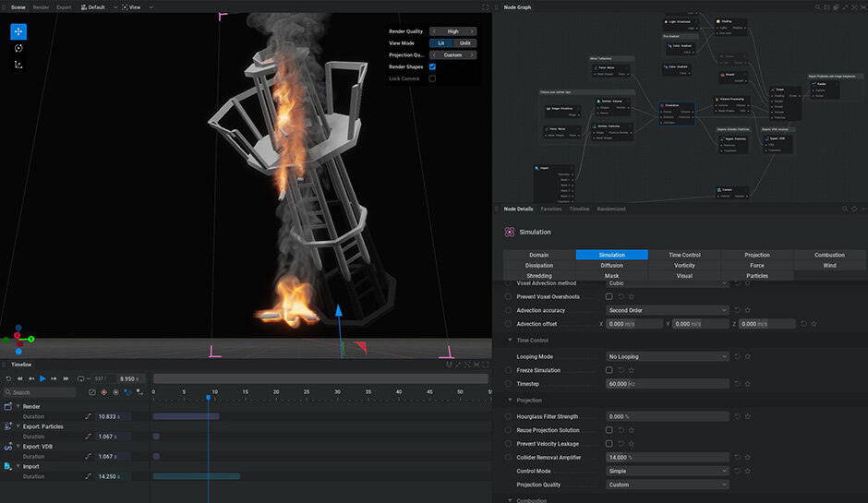Select the Rotate transform tool
The width and height of the screenshot is (868, 503).
click(18, 48)
